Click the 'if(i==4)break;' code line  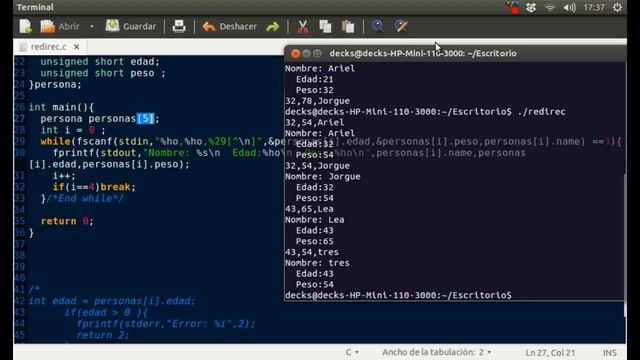click(x=94, y=187)
